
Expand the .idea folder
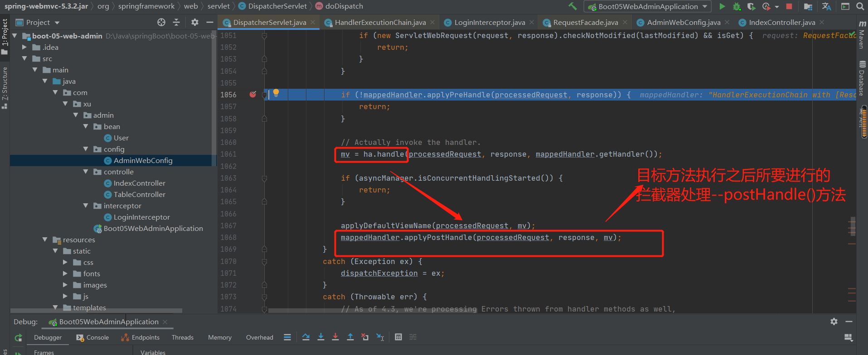pyautogui.click(x=24, y=47)
